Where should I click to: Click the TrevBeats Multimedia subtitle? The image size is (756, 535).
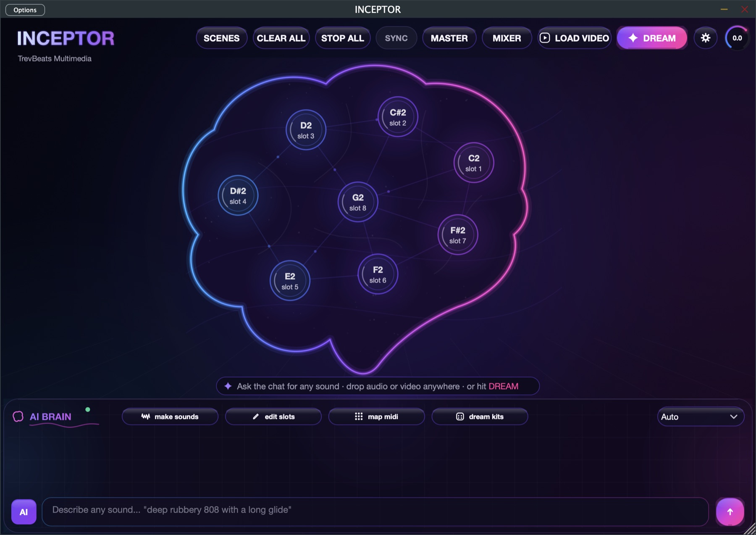pyautogui.click(x=55, y=58)
